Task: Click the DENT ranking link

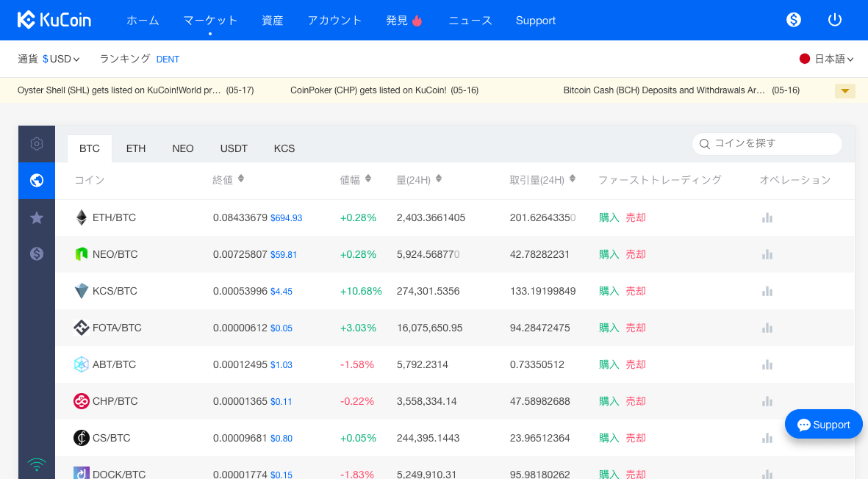Action: click(168, 60)
